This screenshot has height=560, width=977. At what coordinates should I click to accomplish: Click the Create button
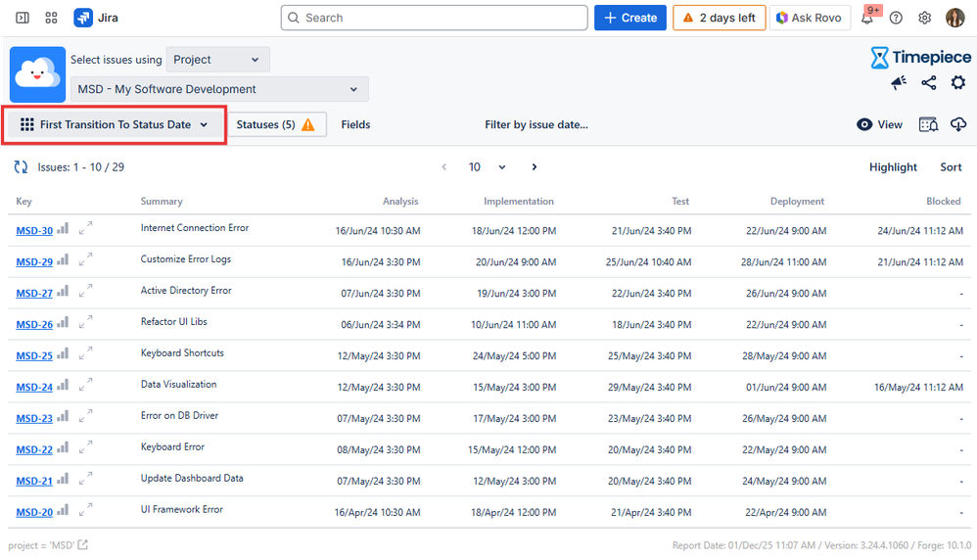tap(629, 18)
